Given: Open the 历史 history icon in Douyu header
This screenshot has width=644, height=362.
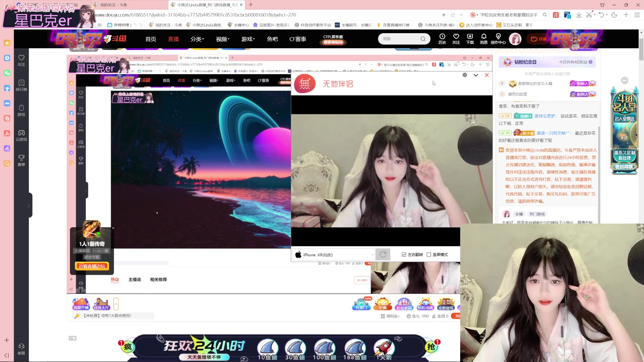Looking at the screenshot, I should tap(442, 39).
